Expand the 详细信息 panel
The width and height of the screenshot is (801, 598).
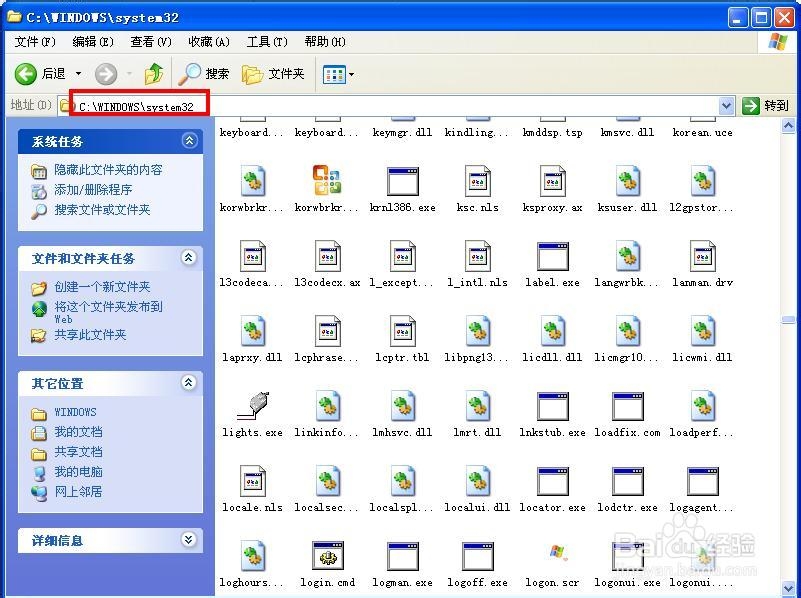click(189, 539)
